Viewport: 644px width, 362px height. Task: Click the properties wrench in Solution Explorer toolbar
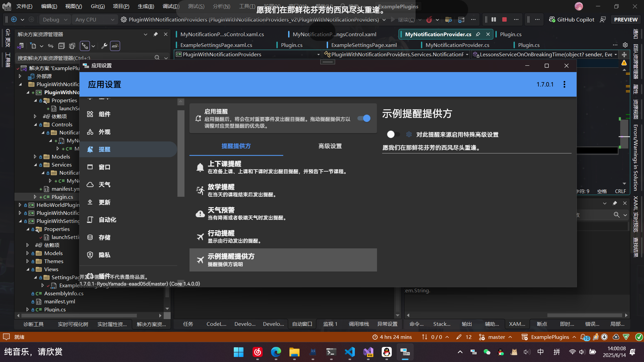(x=104, y=46)
